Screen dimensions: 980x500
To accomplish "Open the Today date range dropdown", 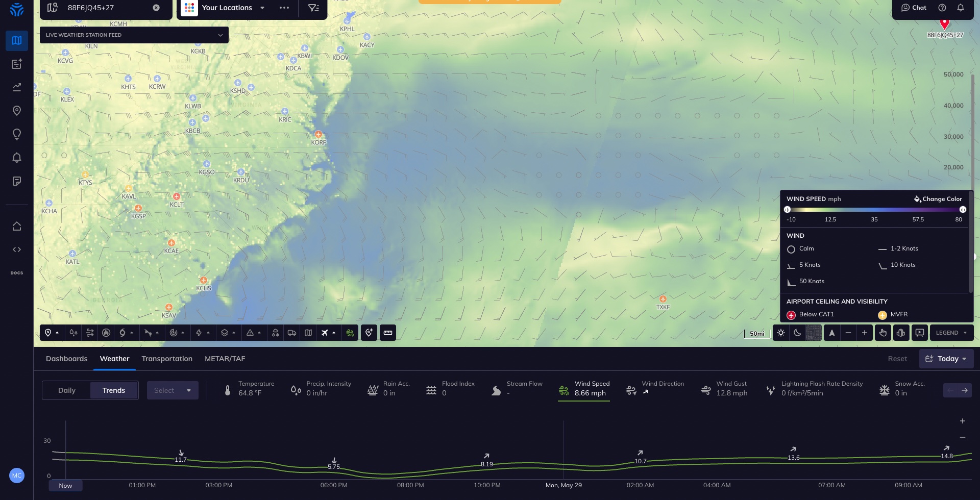I will (x=946, y=359).
